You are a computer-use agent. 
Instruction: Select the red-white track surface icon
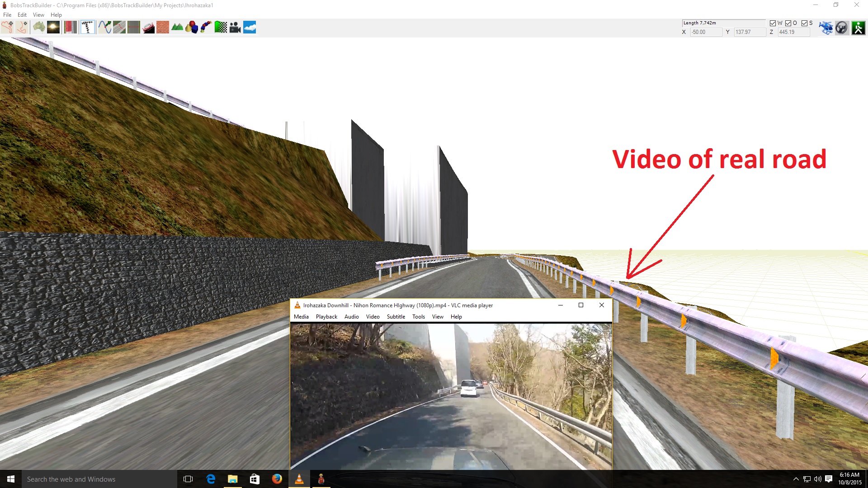pos(71,27)
